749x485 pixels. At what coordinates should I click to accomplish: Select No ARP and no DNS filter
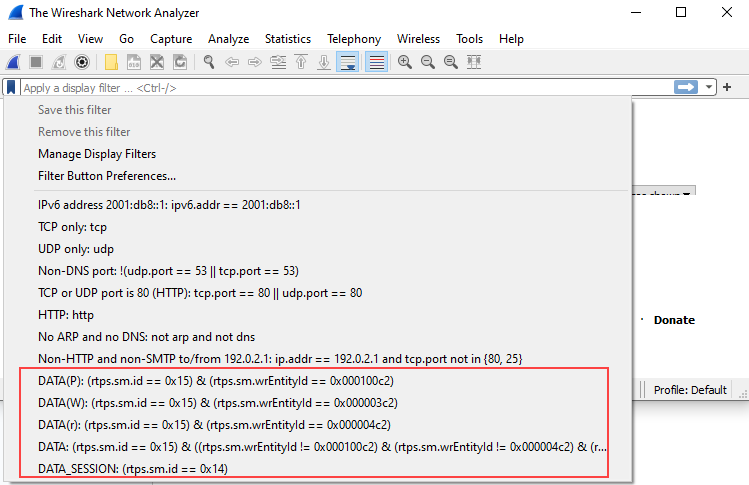(x=146, y=337)
